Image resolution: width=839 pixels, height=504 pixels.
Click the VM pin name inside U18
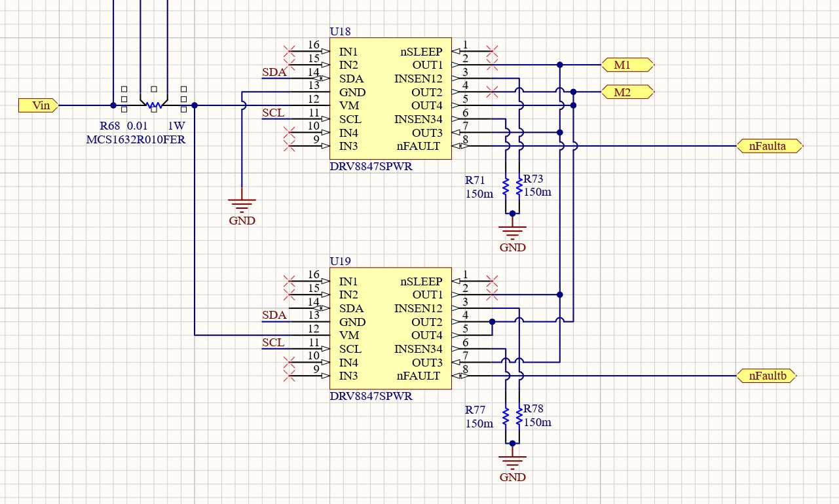click(348, 105)
